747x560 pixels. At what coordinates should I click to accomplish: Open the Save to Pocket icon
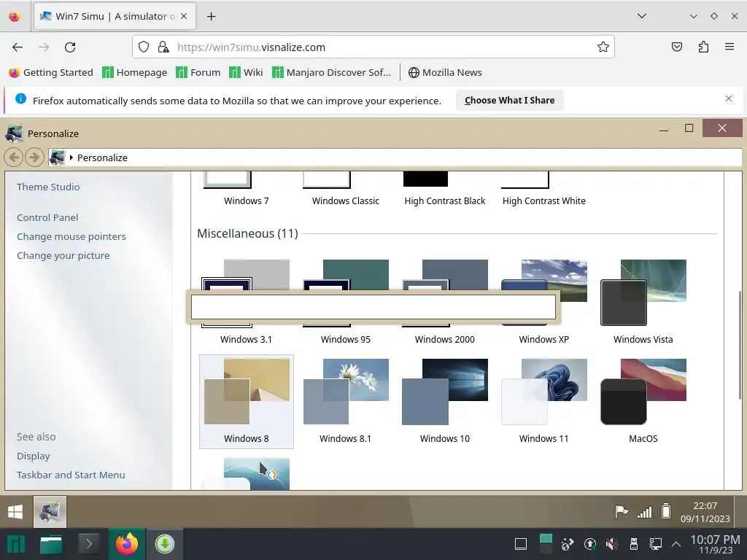pos(676,47)
